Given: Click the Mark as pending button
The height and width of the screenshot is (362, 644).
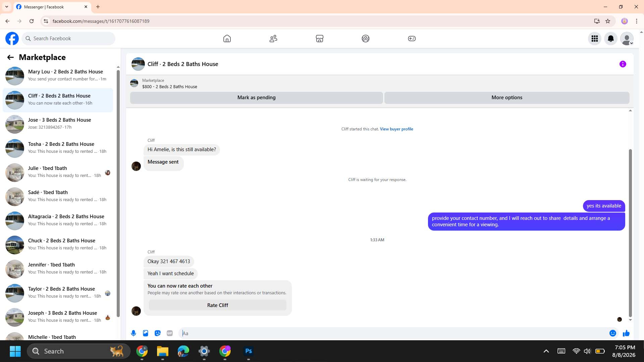Looking at the screenshot, I should coord(257,98).
